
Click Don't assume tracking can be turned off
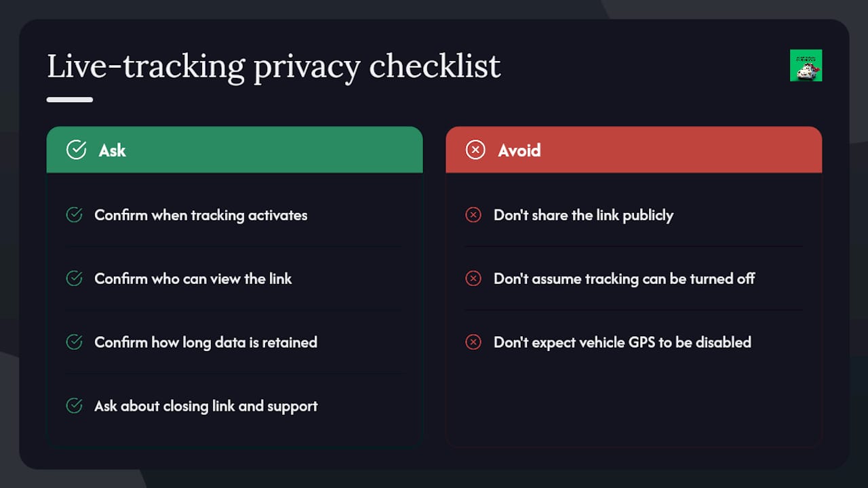tap(624, 279)
